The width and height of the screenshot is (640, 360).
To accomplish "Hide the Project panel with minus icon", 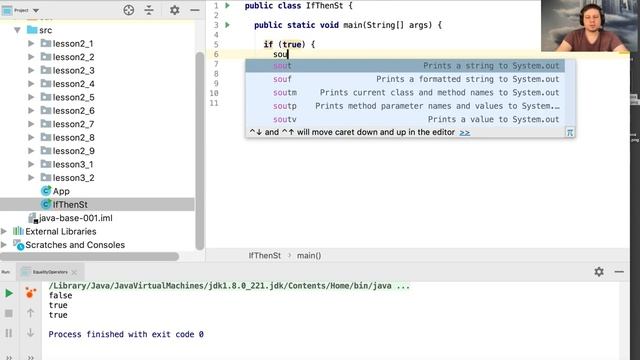I will pyautogui.click(x=195, y=10).
